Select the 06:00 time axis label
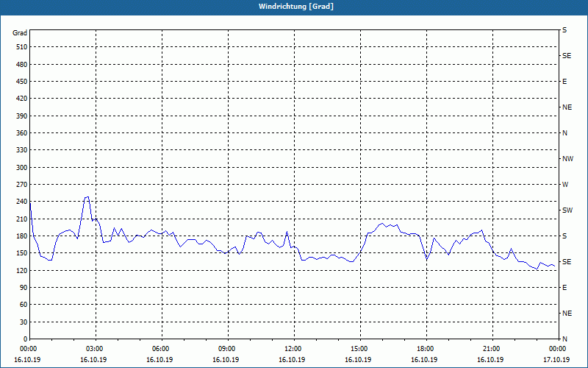Screen dimensions: 588x368 pos(160,349)
